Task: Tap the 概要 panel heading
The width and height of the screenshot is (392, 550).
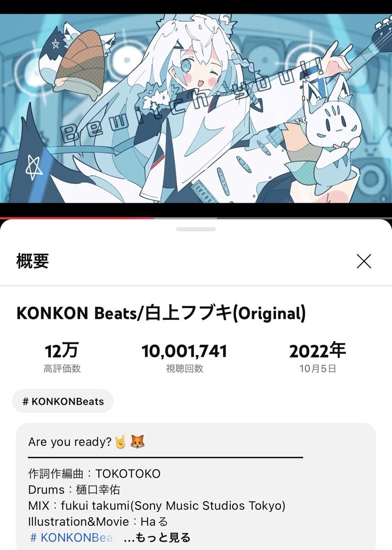Action: (x=33, y=261)
